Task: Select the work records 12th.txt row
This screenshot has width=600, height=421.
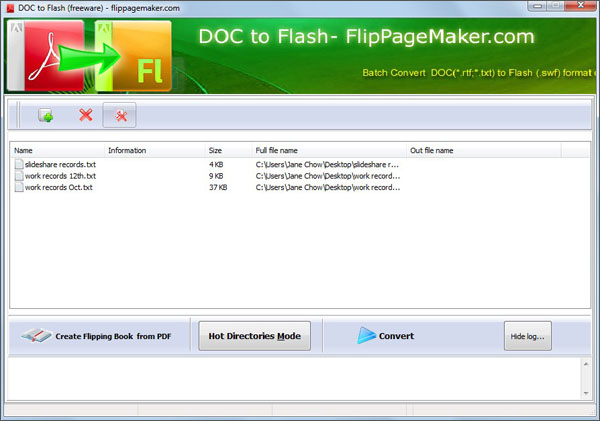Action: coord(300,176)
